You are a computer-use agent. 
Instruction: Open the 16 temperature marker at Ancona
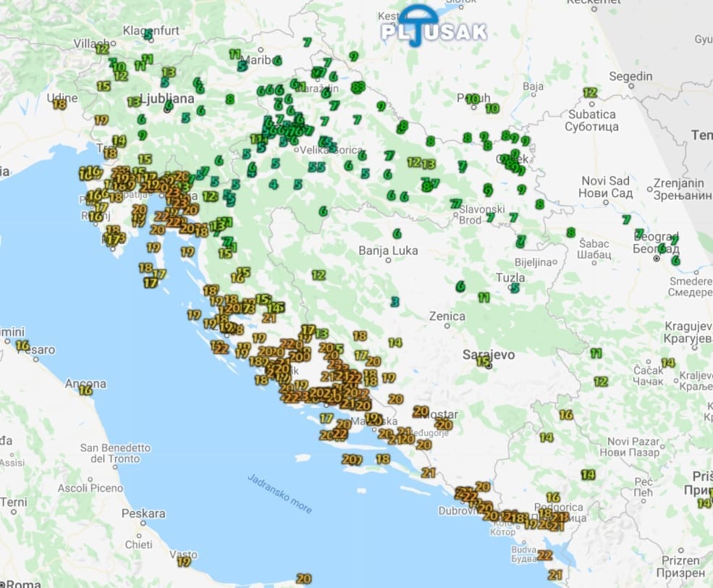coord(85,390)
